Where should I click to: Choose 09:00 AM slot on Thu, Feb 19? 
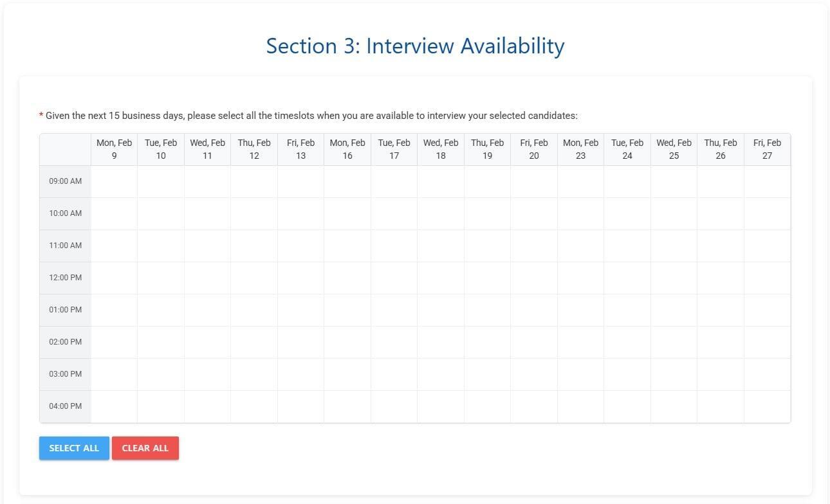487,181
